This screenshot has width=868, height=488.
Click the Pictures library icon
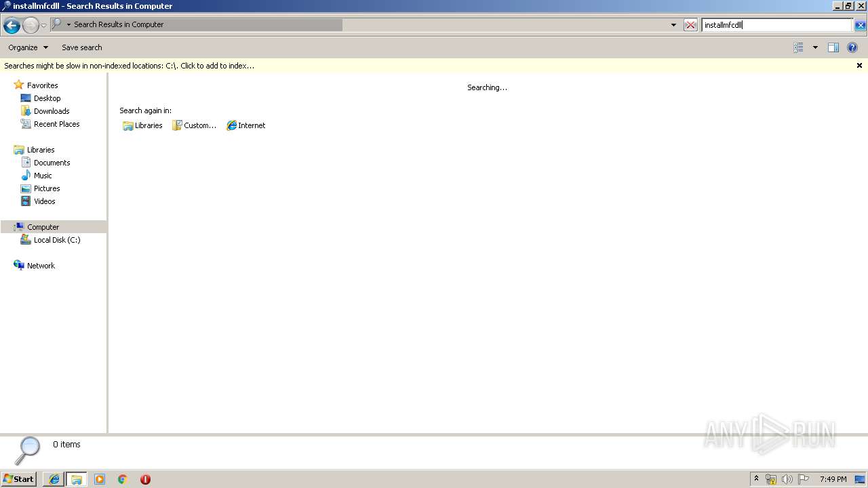click(26, 188)
